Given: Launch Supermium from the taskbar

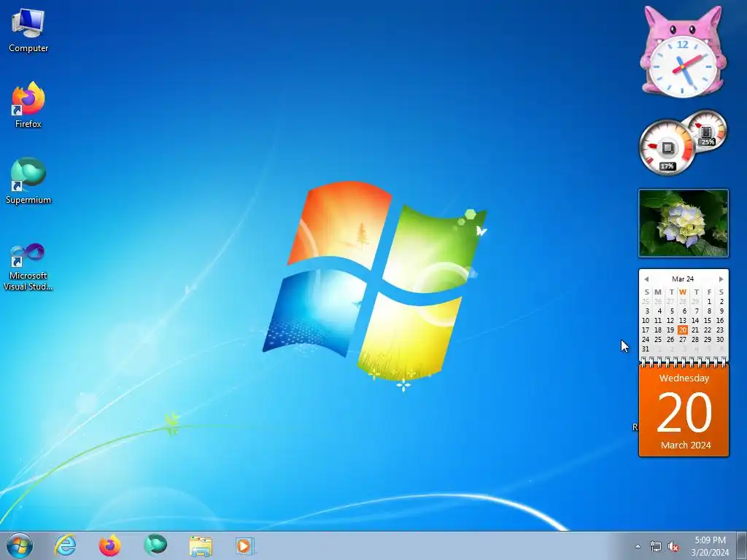Looking at the screenshot, I should pos(155,545).
